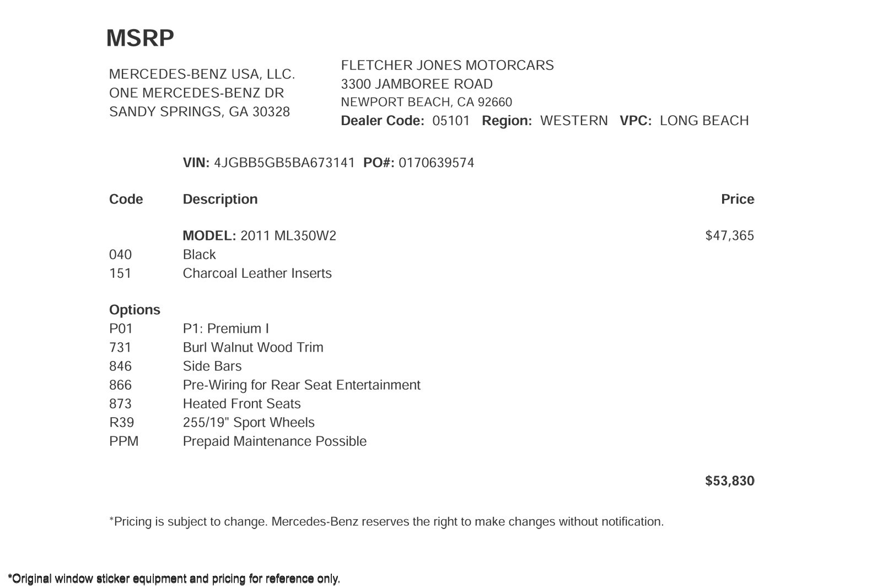Click the Description column header

click(220, 199)
